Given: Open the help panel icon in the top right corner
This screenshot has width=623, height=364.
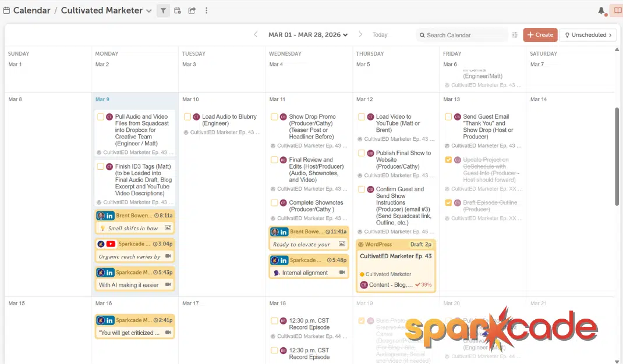Looking at the screenshot, I should click(x=617, y=10).
